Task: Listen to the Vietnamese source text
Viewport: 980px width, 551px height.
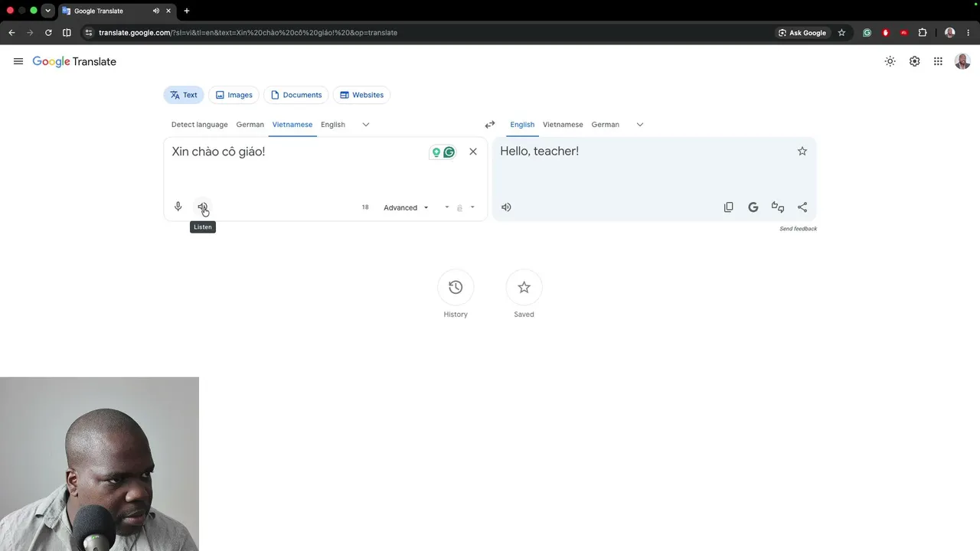Action: pyautogui.click(x=203, y=207)
